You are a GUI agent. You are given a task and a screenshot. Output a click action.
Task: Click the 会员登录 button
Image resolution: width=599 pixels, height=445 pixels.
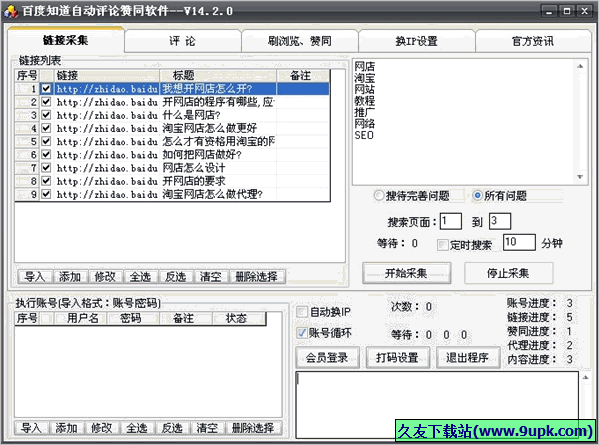(327, 358)
